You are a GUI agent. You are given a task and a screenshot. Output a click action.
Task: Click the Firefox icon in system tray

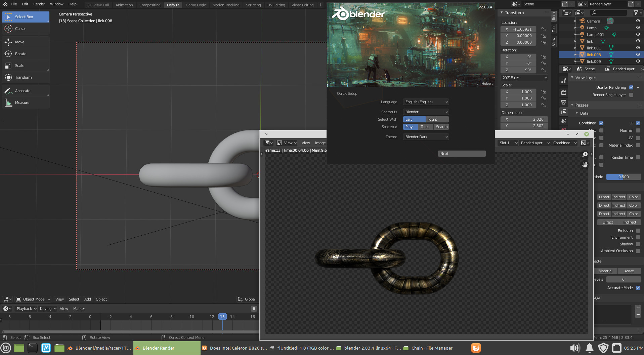point(476,348)
